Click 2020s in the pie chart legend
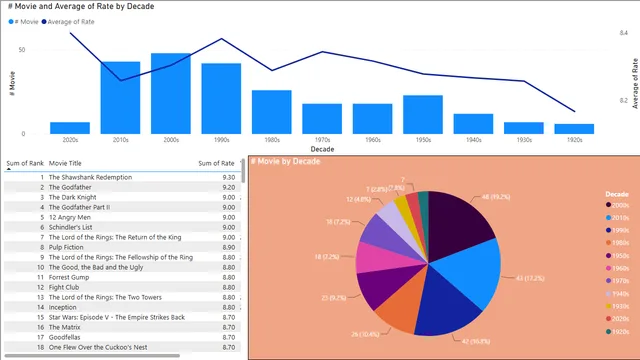The height and width of the screenshot is (360, 640). tap(618, 319)
